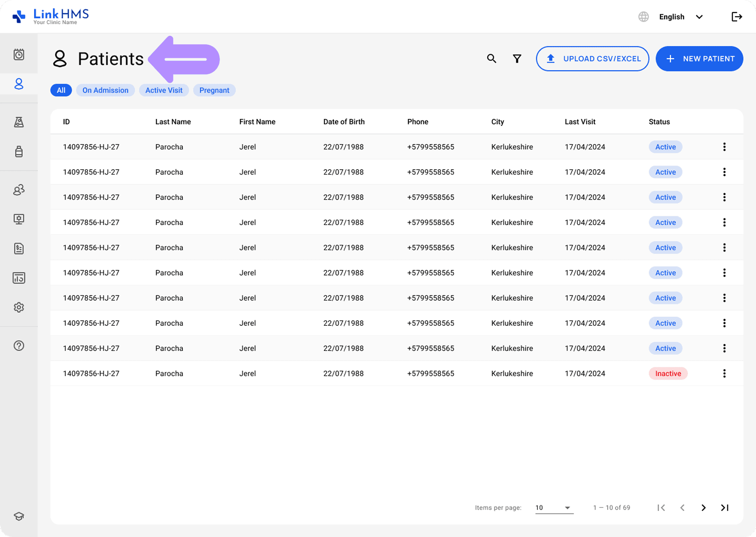
Task: Click the NEW PATIENT button
Action: [699, 59]
